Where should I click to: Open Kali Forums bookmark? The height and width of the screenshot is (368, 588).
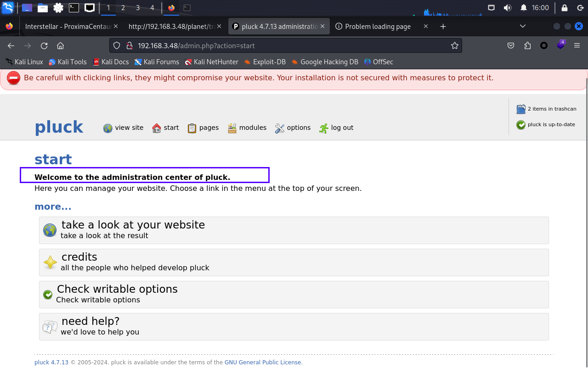tap(157, 61)
